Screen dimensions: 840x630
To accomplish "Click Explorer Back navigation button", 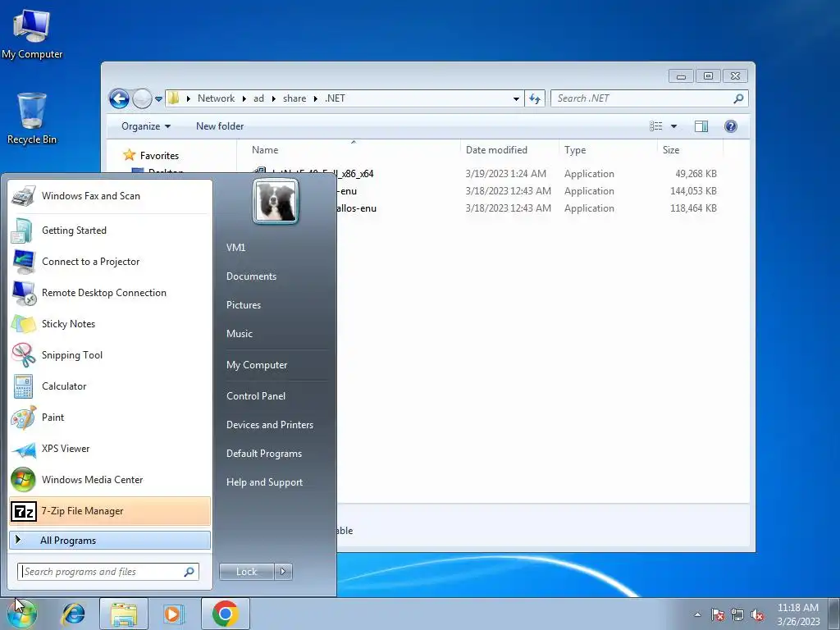I will [x=119, y=98].
